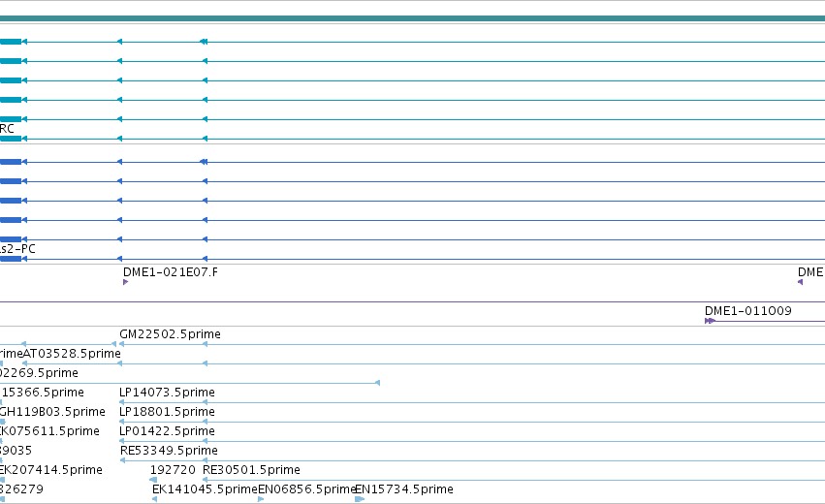Select the small arrow glyph under DME1-021E07.F
The height and width of the screenshot is (504, 825).
[125, 282]
